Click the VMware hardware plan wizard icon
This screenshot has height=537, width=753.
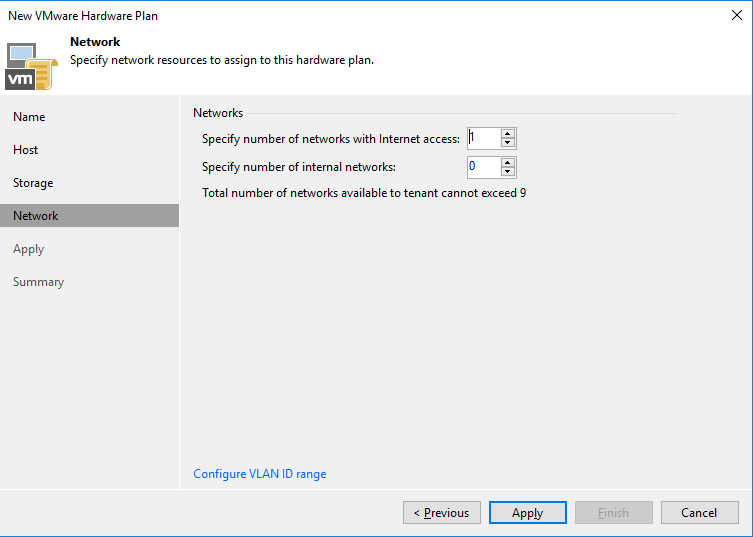tap(31, 67)
